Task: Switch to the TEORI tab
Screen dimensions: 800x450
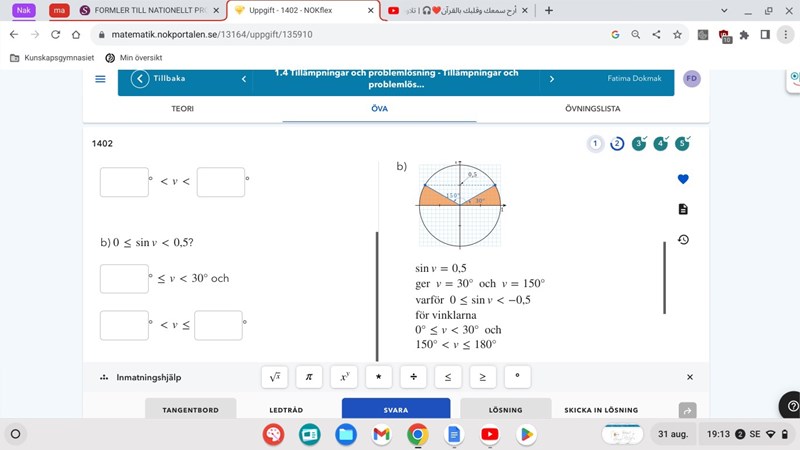Action: 182,109
